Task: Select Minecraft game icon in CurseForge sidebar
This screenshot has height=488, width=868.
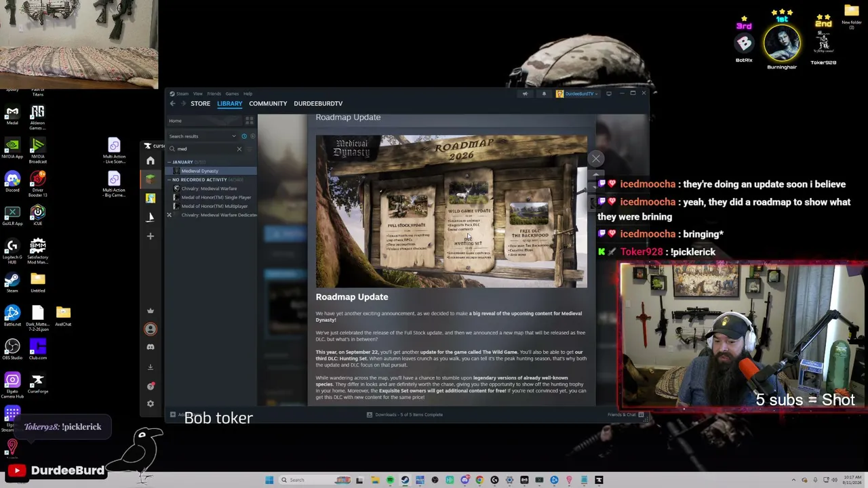Action: pyautogui.click(x=151, y=179)
